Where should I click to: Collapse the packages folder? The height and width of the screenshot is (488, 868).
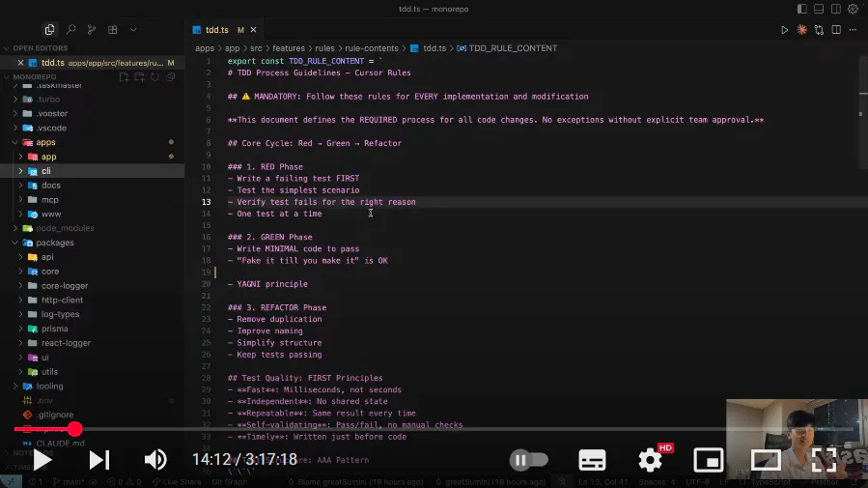[x=14, y=243]
